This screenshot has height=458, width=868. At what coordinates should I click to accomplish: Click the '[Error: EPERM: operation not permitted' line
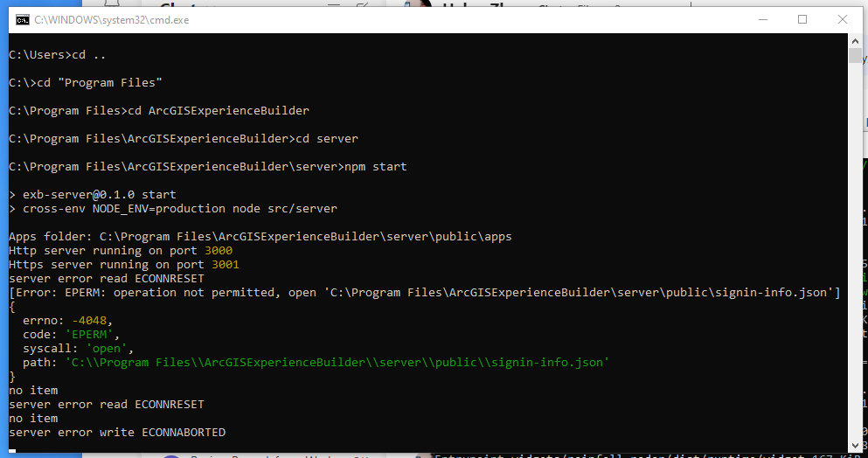point(425,293)
